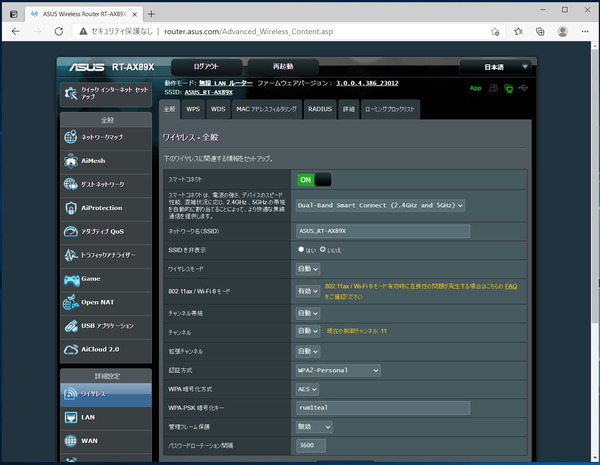This screenshot has height=465, width=600.
Task: Click the wireless LAN router operation mode link
Action: (226, 83)
